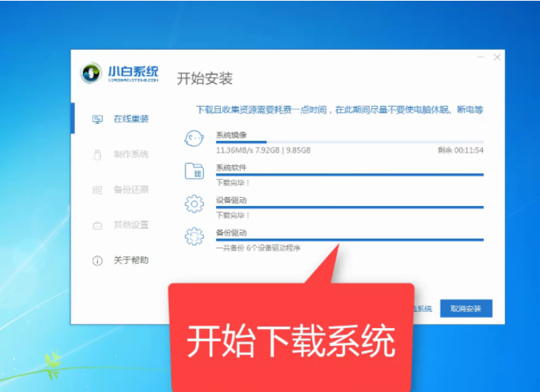The height and width of the screenshot is (392, 540).
Task: Click the 制作系统 USB icon
Action: [x=97, y=155]
